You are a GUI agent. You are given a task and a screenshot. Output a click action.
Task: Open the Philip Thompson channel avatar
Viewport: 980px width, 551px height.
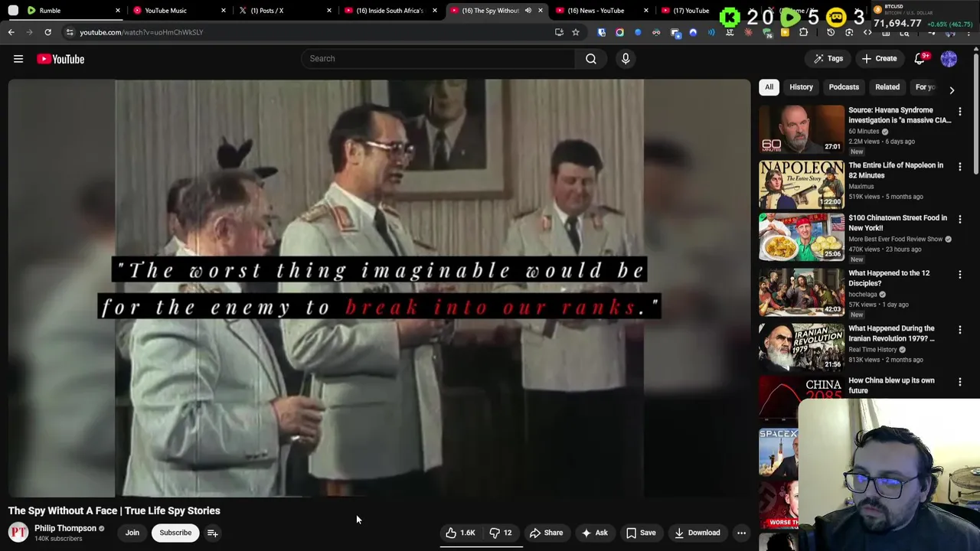click(x=18, y=533)
